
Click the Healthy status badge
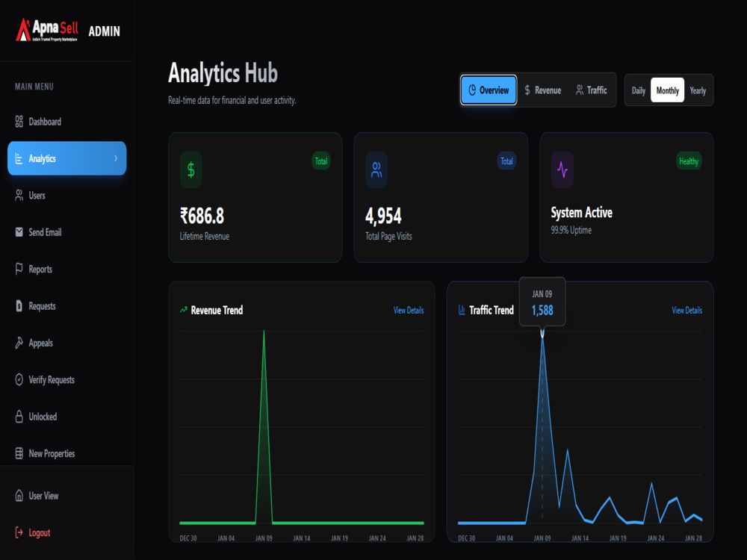[689, 161]
